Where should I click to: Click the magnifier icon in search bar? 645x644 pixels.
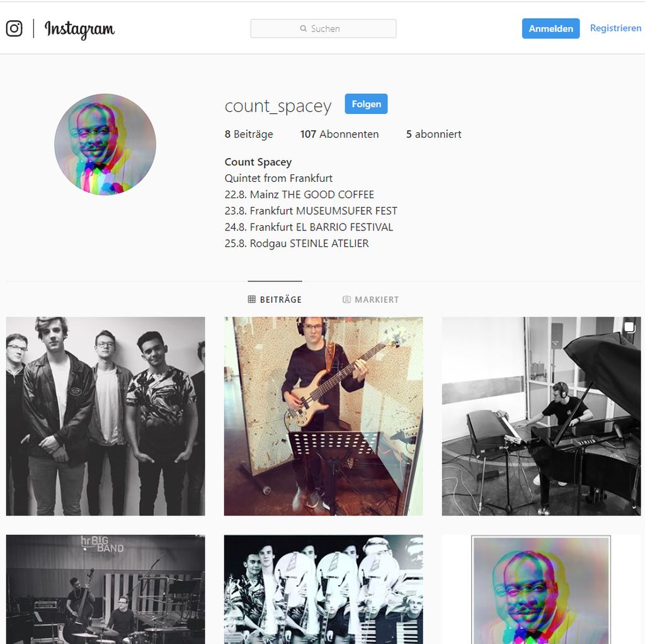(x=303, y=28)
